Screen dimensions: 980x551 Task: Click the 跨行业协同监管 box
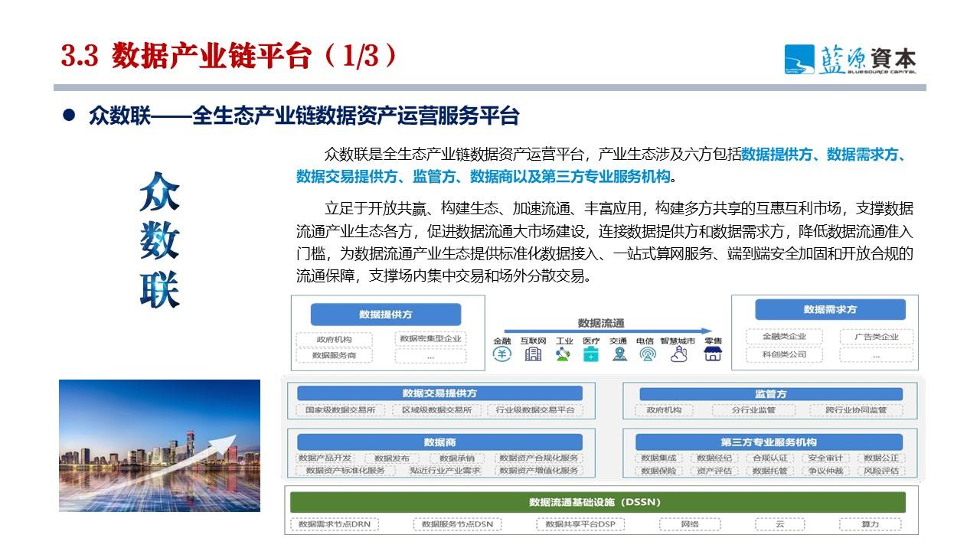pyautogui.click(x=856, y=410)
